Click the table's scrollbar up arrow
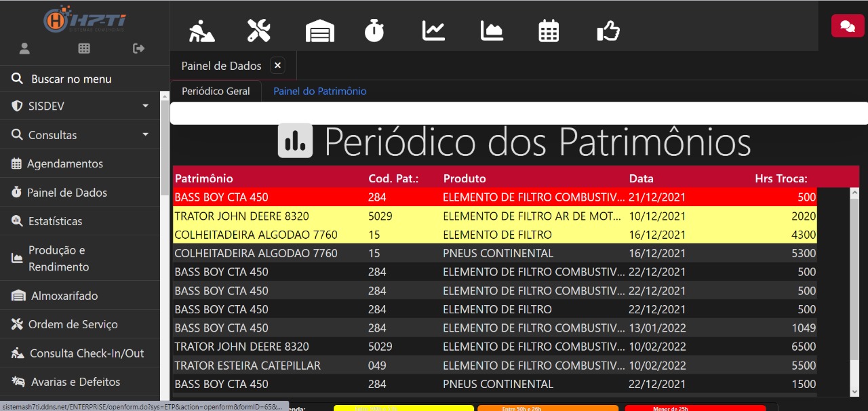The width and height of the screenshot is (868, 411). (x=854, y=193)
